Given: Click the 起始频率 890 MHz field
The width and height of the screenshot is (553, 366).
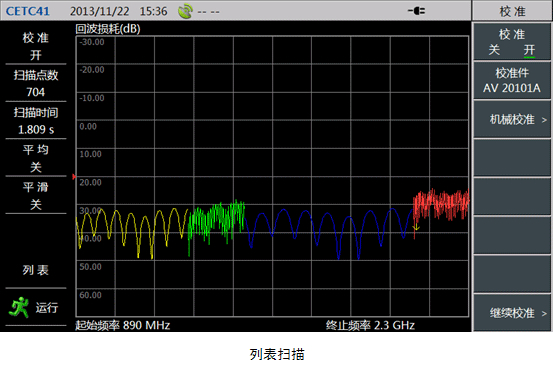Looking at the screenshot, I should click(x=122, y=325).
